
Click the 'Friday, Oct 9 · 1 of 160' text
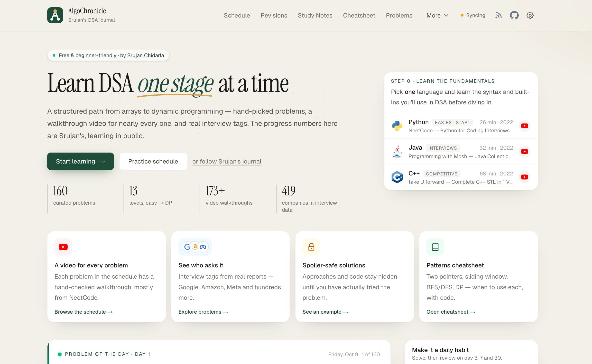click(354, 354)
